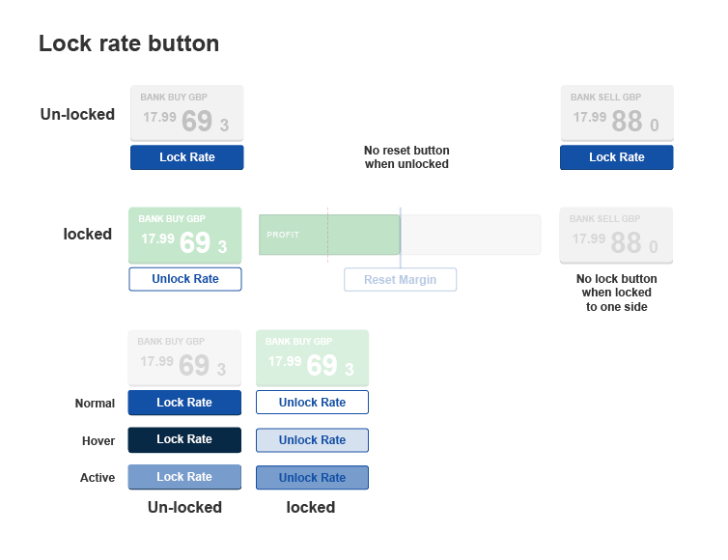Click the margin slider handle line

[x=400, y=235]
